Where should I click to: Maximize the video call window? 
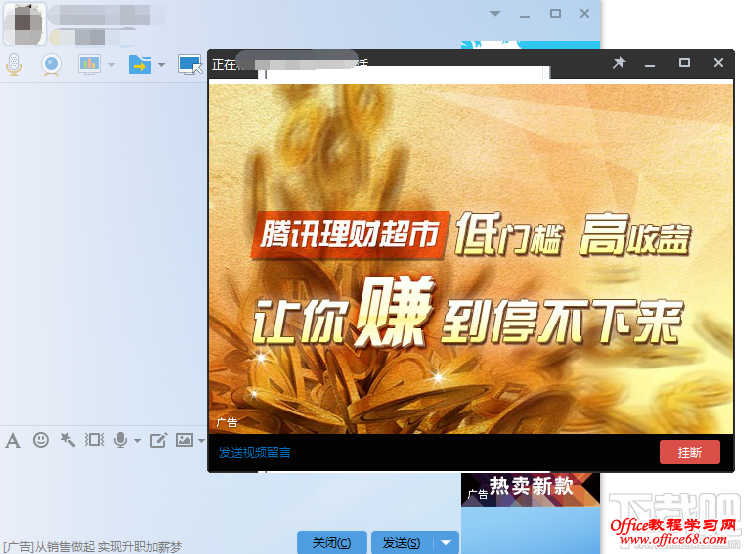coord(684,63)
